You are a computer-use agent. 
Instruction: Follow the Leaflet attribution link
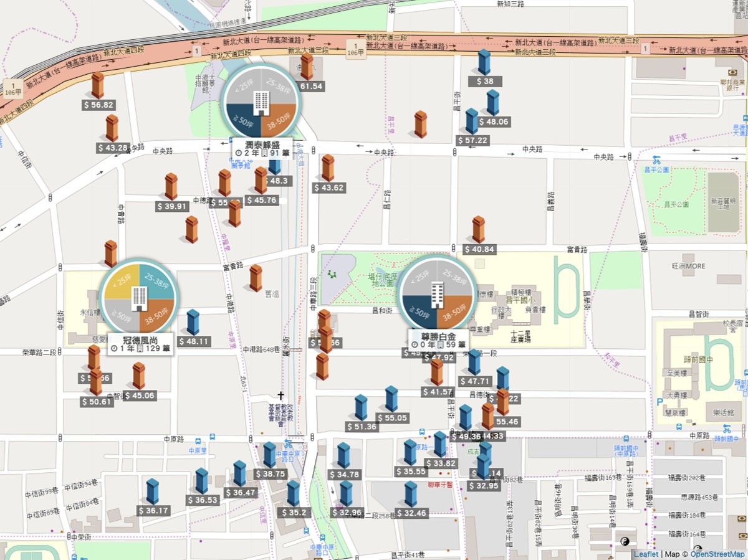point(646,554)
